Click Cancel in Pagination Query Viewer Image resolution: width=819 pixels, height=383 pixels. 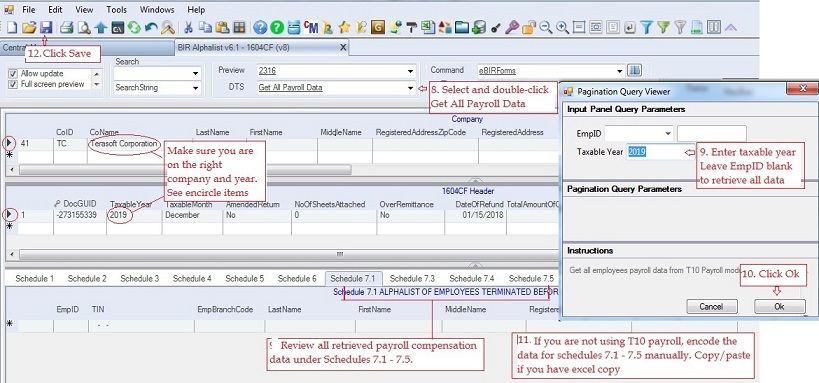[x=711, y=306]
